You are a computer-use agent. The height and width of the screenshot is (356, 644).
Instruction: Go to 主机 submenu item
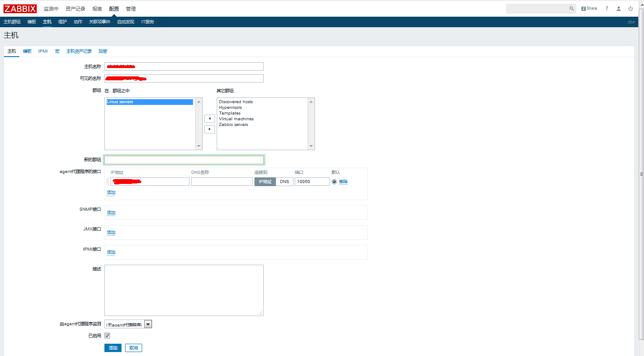coord(47,22)
